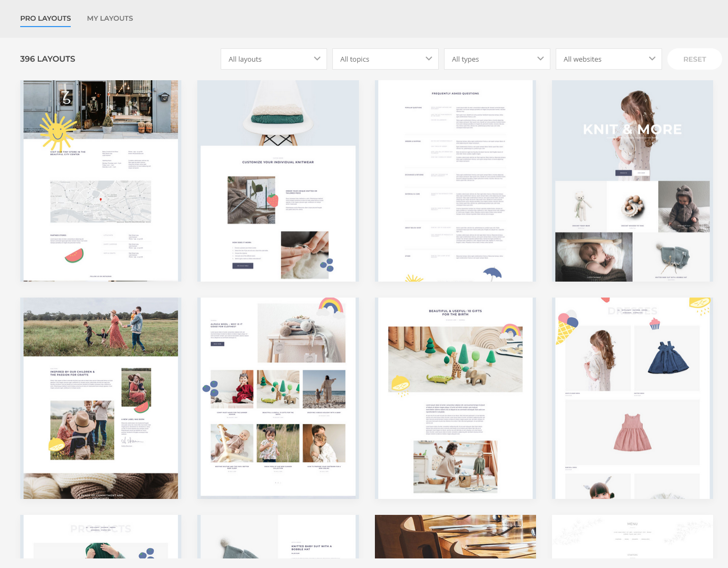
Task: Open the All websites dropdown
Action: coord(608,59)
